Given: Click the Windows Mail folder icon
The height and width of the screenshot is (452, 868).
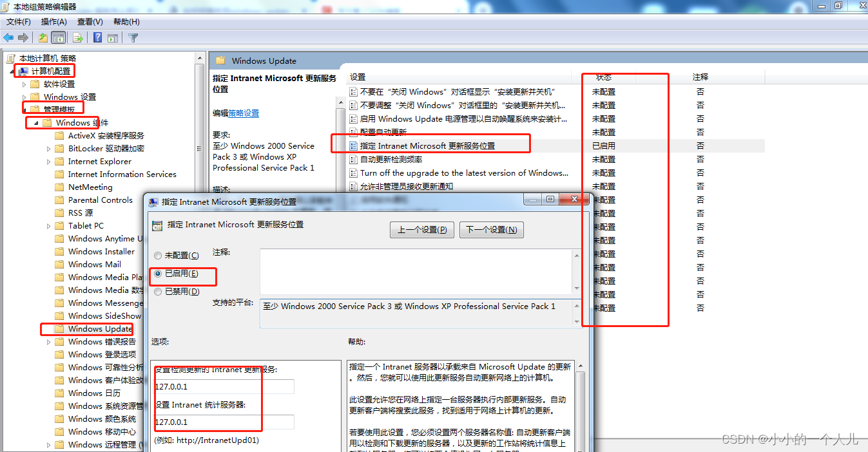Looking at the screenshot, I should tap(60, 264).
